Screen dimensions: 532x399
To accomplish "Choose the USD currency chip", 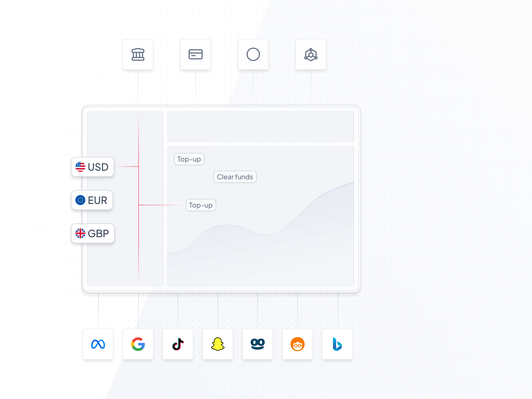I will pos(93,167).
